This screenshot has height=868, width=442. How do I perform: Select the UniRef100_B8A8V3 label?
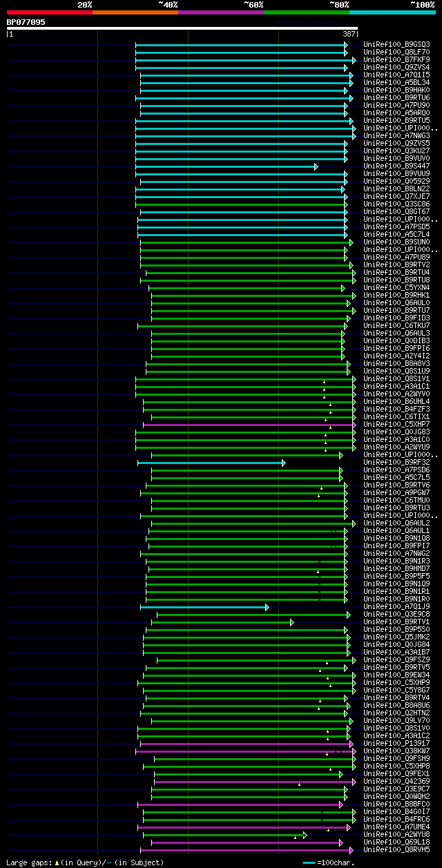[396, 363]
